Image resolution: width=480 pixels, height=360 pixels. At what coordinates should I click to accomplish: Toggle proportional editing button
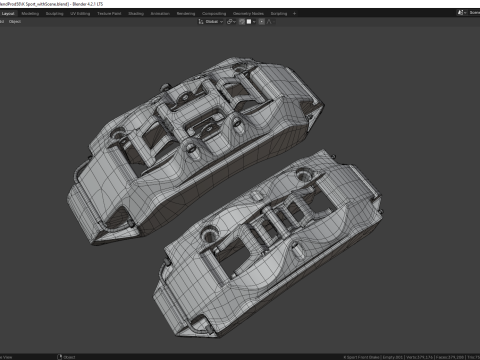click(262, 22)
